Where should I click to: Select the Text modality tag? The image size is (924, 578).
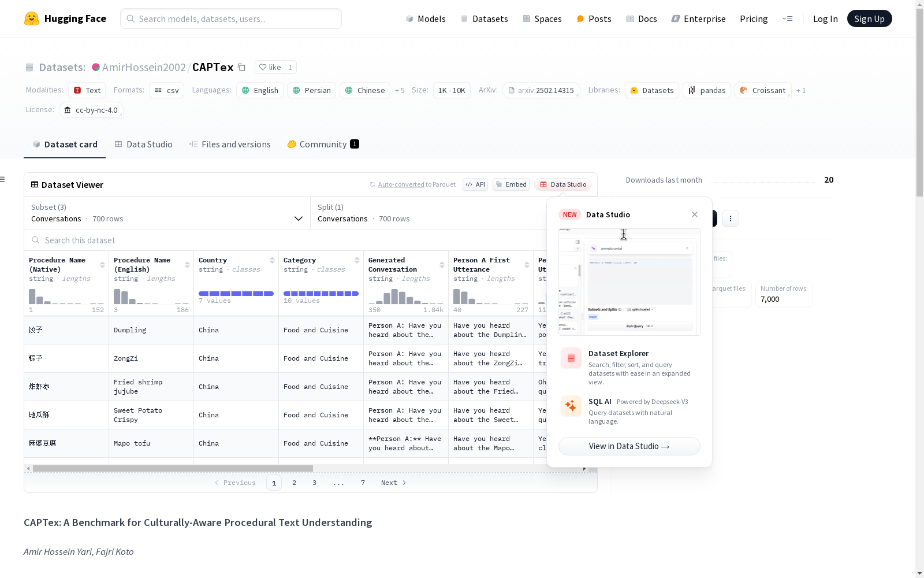(x=87, y=90)
